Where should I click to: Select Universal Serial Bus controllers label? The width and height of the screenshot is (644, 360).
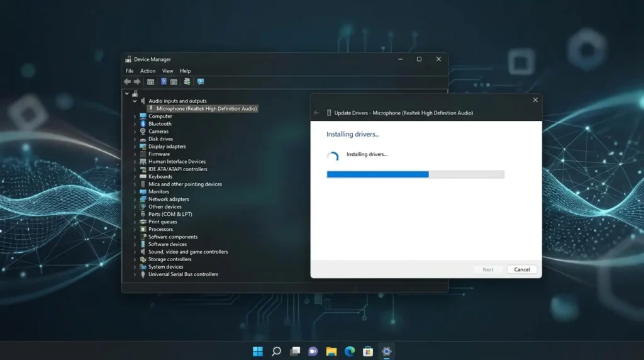pos(183,274)
